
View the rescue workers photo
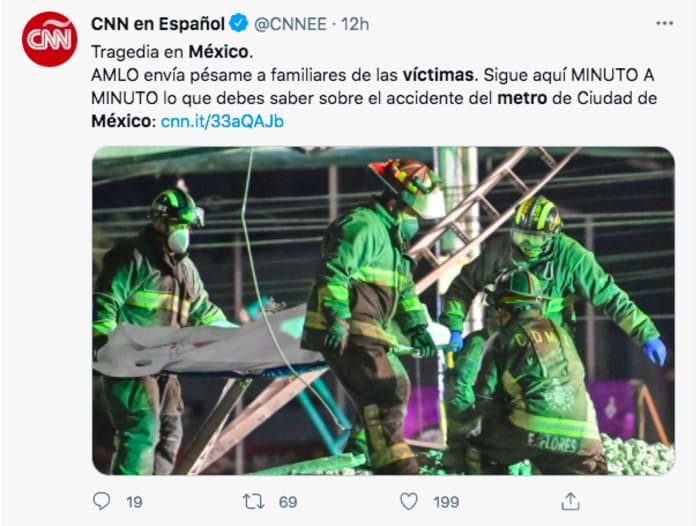(383, 311)
